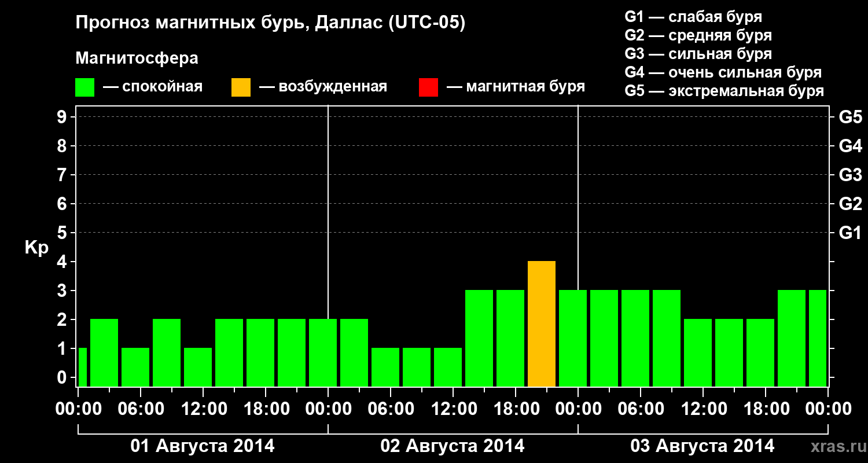The height and width of the screenshot is (463, 868).
Task: Click the green 'спокойная' legend swatch
Action: [x=84, y=87]
